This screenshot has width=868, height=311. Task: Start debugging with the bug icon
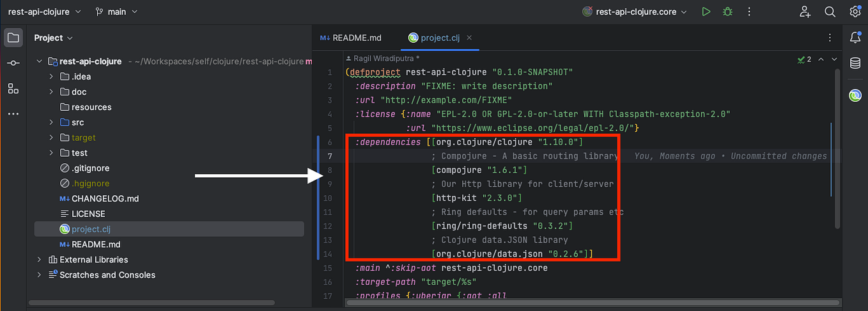(x=727, y=12)
